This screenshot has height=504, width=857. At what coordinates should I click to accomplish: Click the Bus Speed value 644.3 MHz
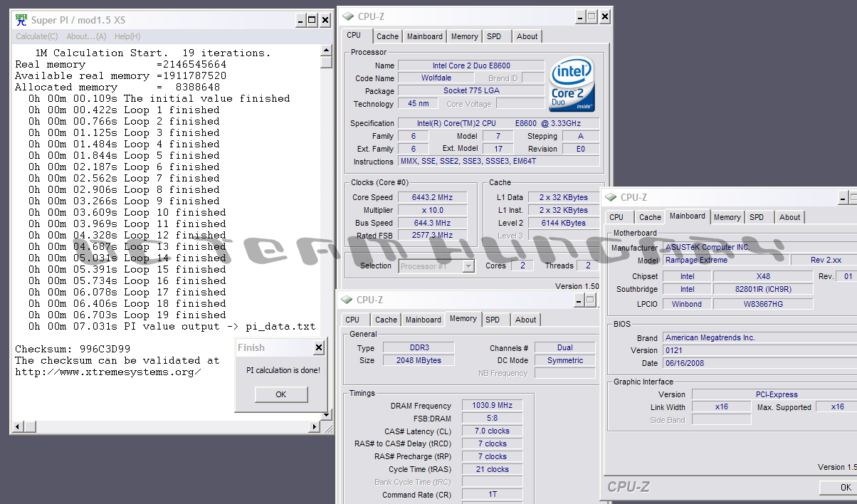pos(433,223)
